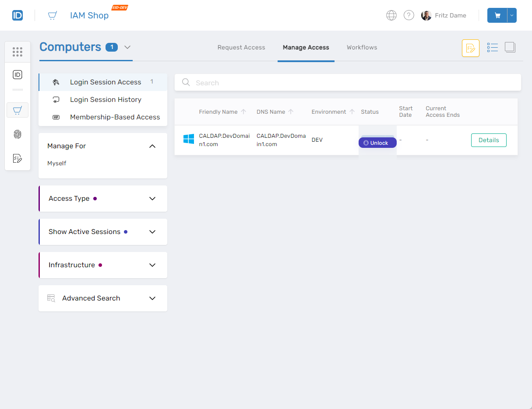Select the ID badge icon in the sidebar
This screenshot has width=532, height=409.
tap(18, 74)
